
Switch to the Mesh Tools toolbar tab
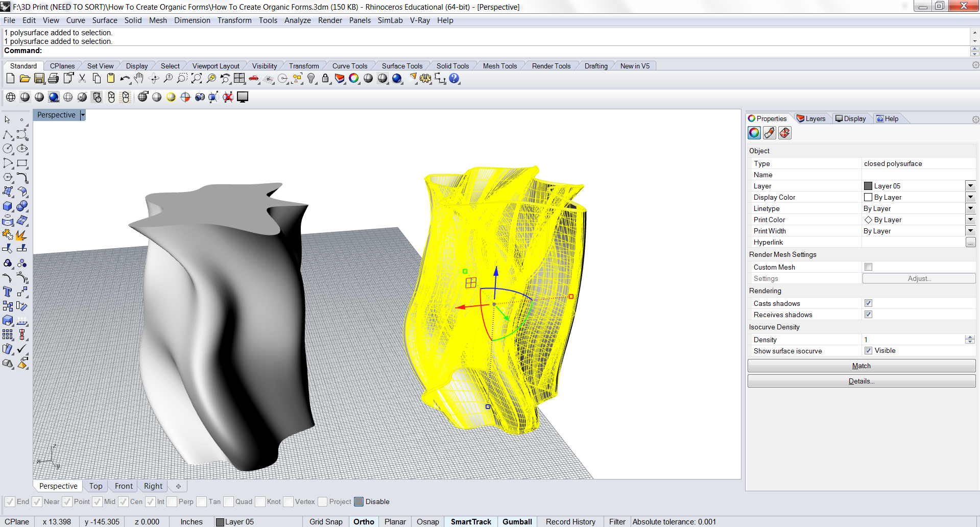[500, 66]
